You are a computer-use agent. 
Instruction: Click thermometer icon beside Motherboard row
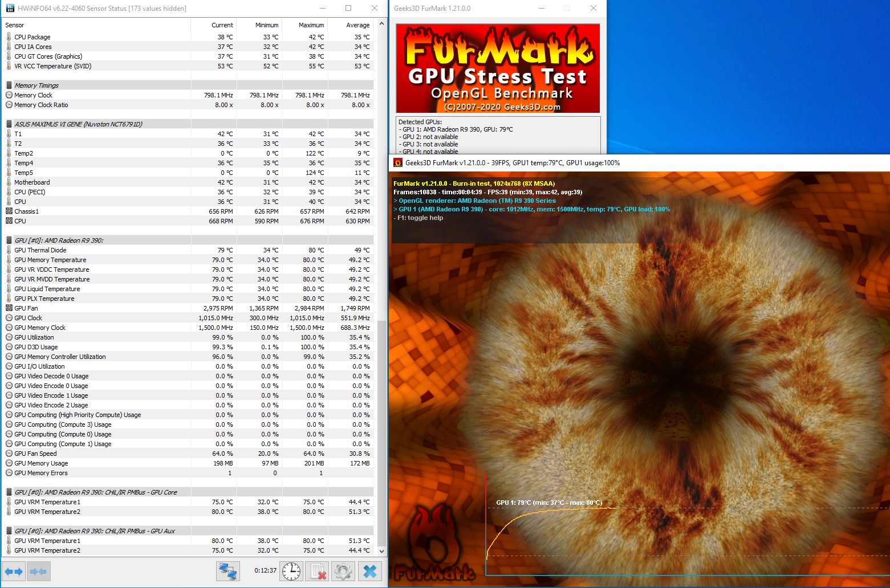point(9,182)
